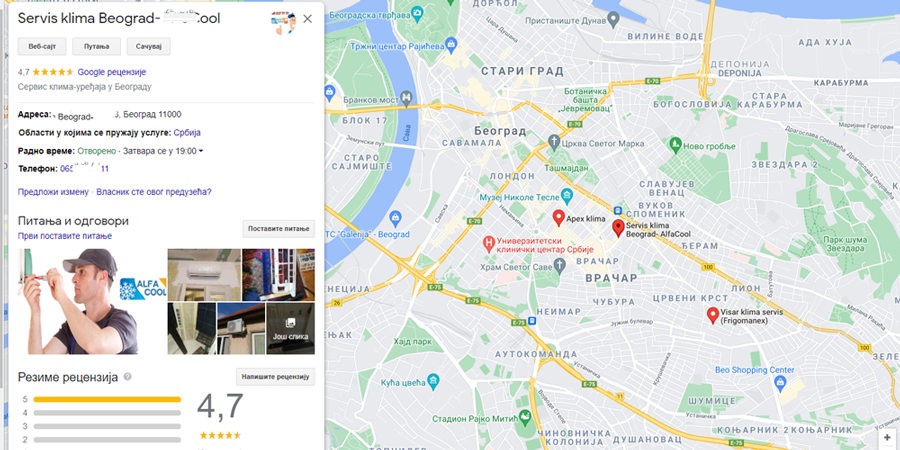
Task: Click the Музеј Николе Тесле museum icon
Action: 567,196
